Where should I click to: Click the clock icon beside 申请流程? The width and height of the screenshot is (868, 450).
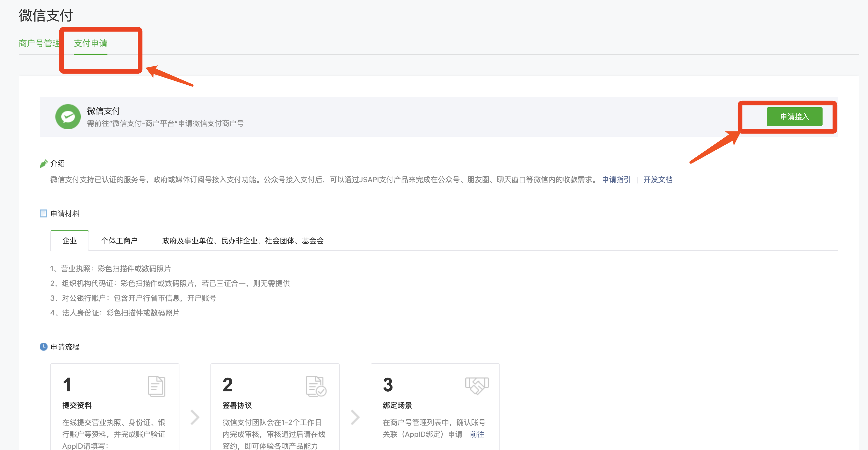coord(43,346)
